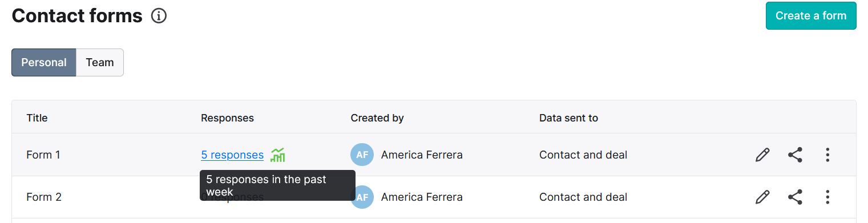Click the Create a form button
Image resolution: width=868 pixels, height=223 pixels.
tap(811, 16)
